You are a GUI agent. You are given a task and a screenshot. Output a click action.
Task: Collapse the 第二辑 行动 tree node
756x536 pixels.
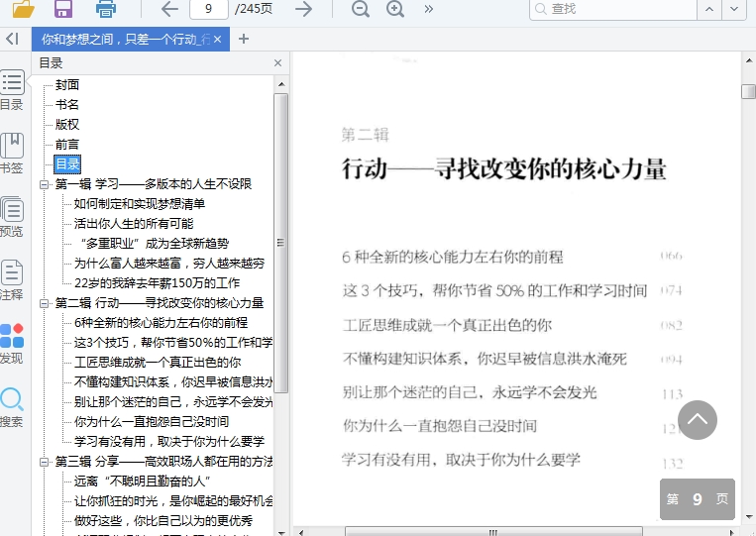pos(44,303)
